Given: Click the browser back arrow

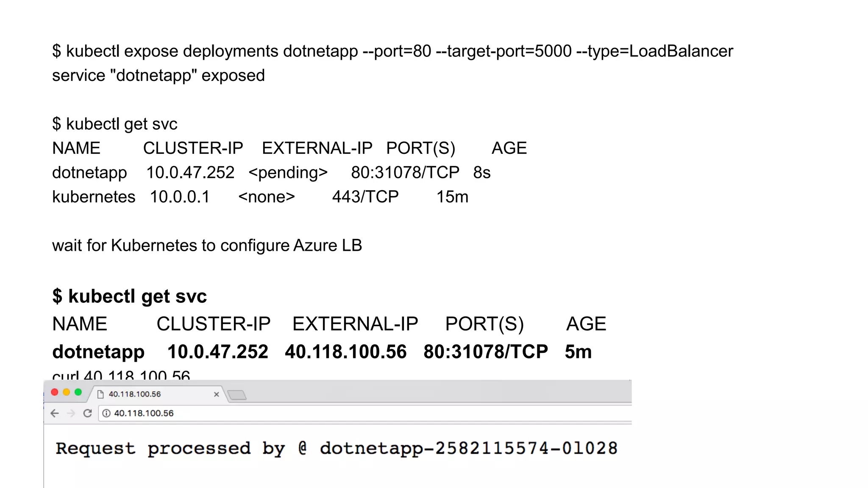Looking at the screenshot, I should tap(55, 413).
